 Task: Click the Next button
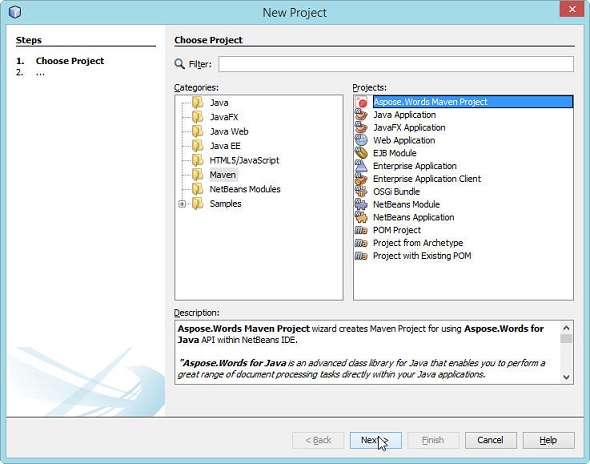coord(376,440)
